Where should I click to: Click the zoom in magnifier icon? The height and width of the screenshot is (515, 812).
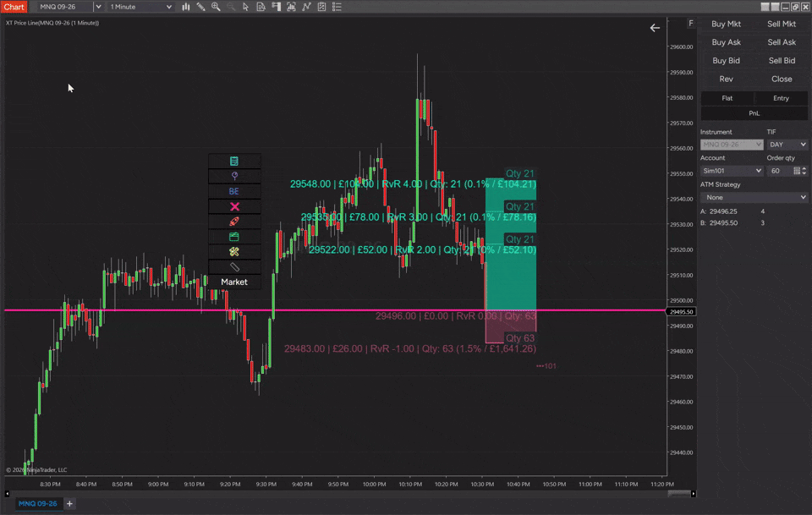point(216,7)
